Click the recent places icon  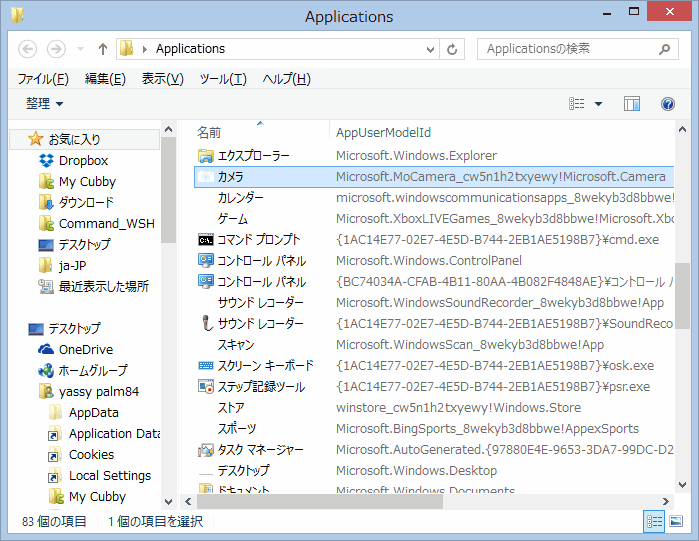46,287
